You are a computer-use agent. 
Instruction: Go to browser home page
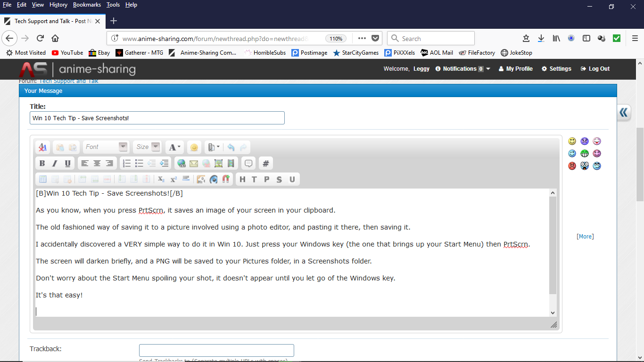pyautogui.click(x=55, y=39)
